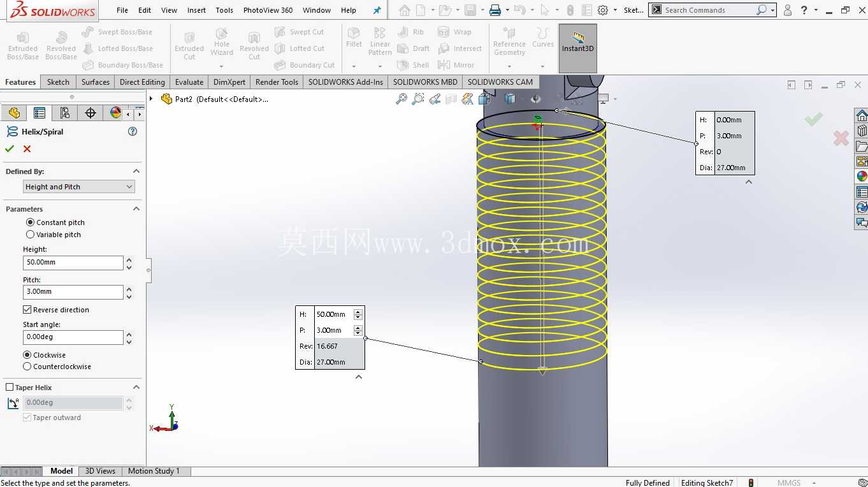Click the Home icon in top toolbar
Image resolution: width=868 pixels, height=487 pixels.
pos(405,10)
